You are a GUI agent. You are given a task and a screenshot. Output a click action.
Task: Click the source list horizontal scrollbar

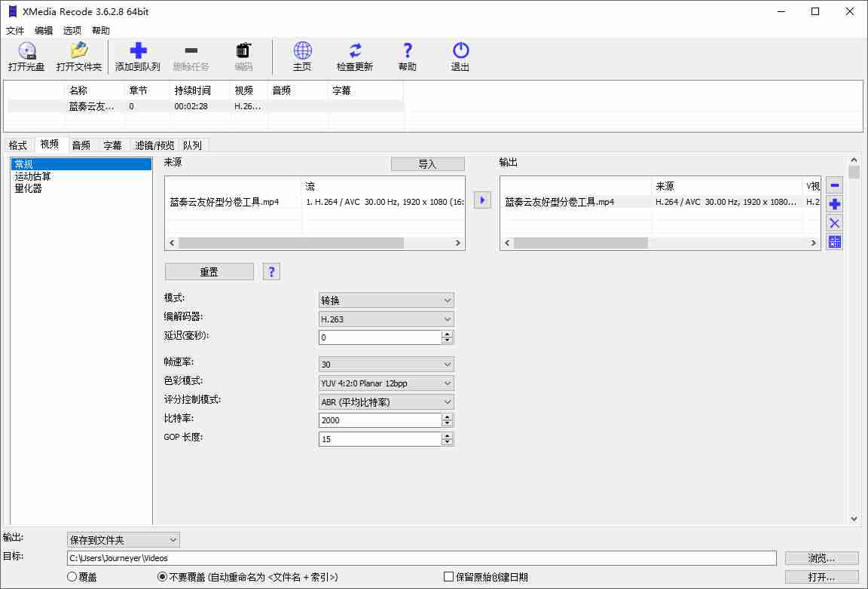[x=291, y=243]
